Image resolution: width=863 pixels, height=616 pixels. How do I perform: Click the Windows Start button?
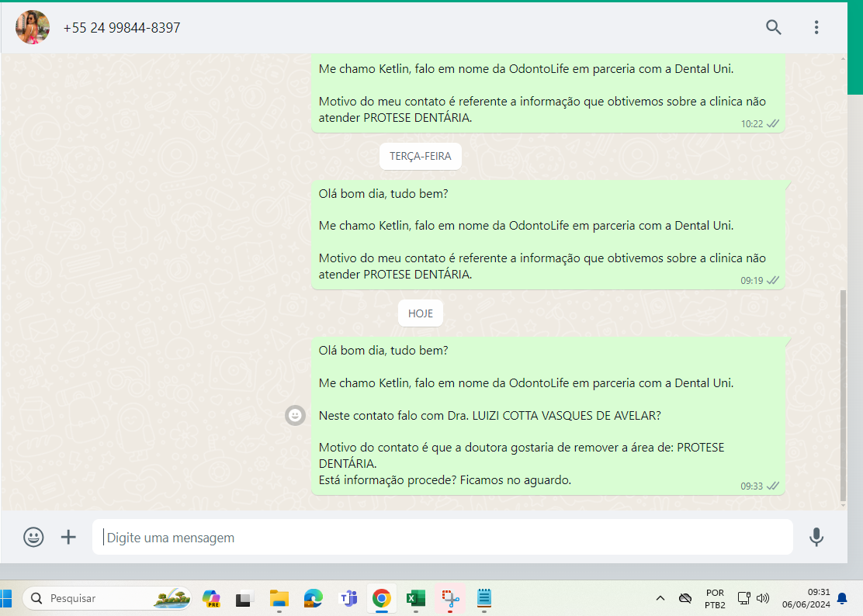point(8,598)
